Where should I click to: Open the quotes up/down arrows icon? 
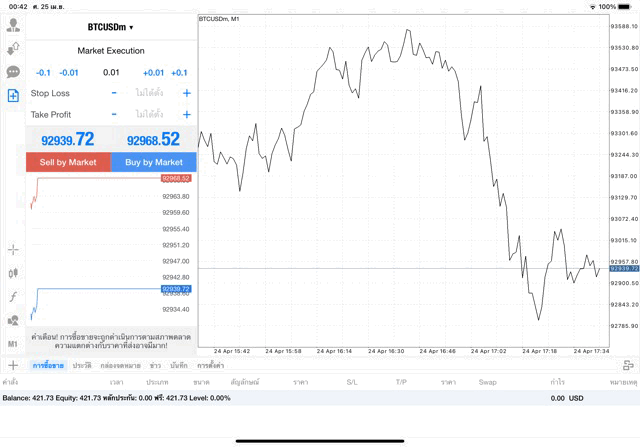coord(13,49)
